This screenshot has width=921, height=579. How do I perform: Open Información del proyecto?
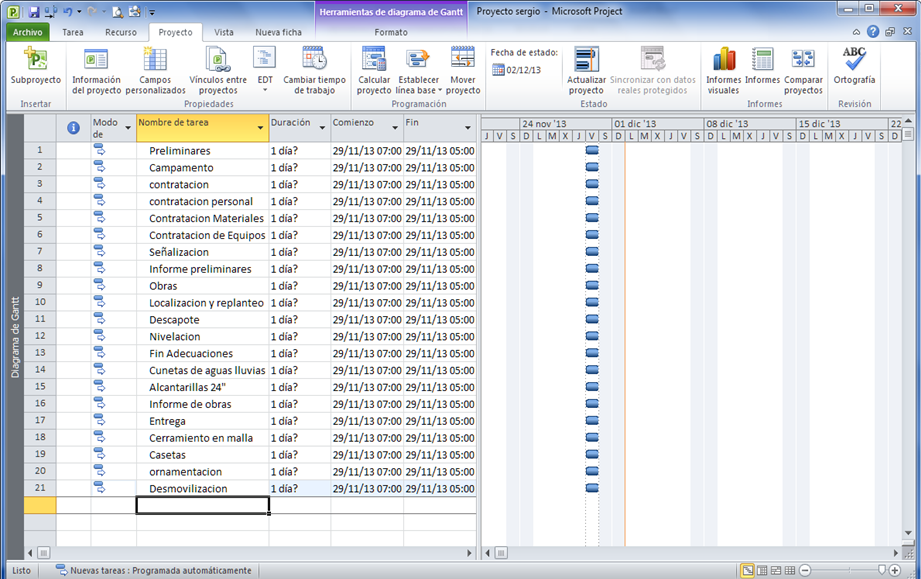[x=96, y=71]
